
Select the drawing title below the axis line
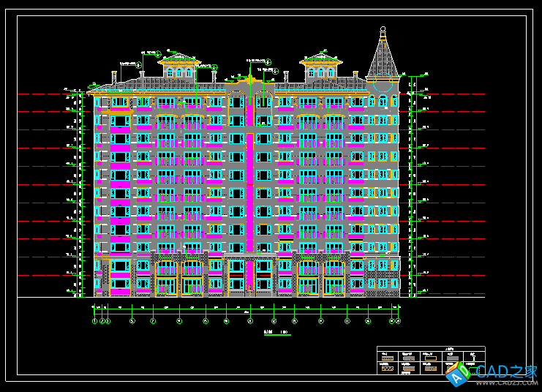tap(275, 332)
